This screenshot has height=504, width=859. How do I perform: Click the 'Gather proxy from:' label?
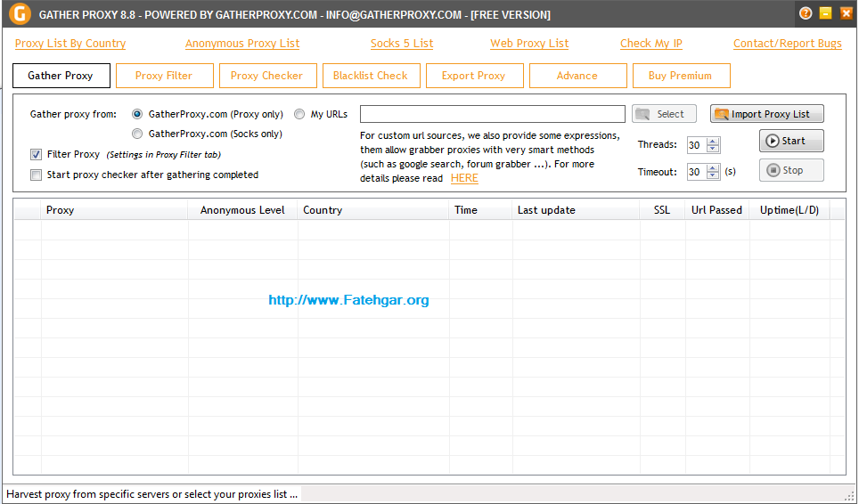[73, 114]
